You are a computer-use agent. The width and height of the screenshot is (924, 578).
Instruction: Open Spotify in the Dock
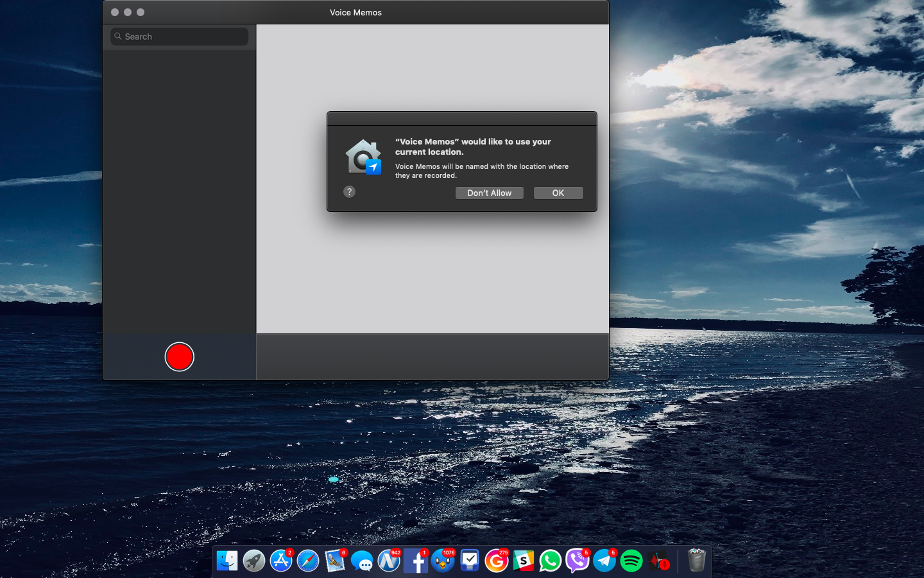(x=631, y=561)
